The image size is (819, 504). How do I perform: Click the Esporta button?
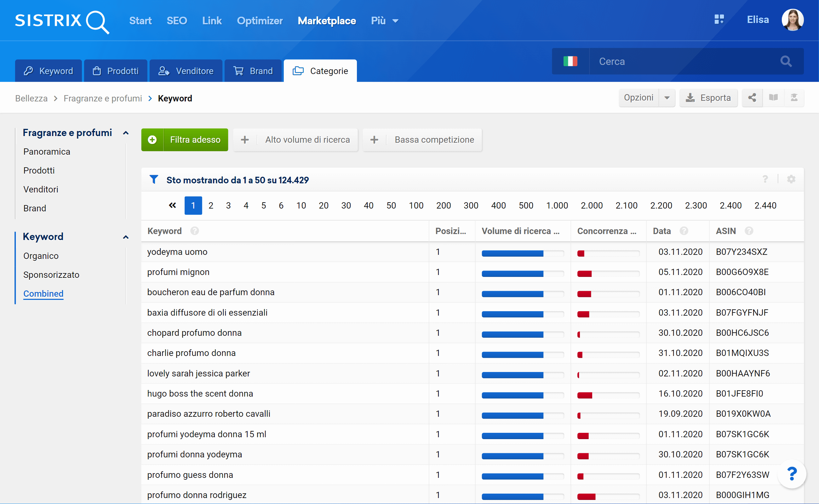pyautogui.click(x=708, y=98)
